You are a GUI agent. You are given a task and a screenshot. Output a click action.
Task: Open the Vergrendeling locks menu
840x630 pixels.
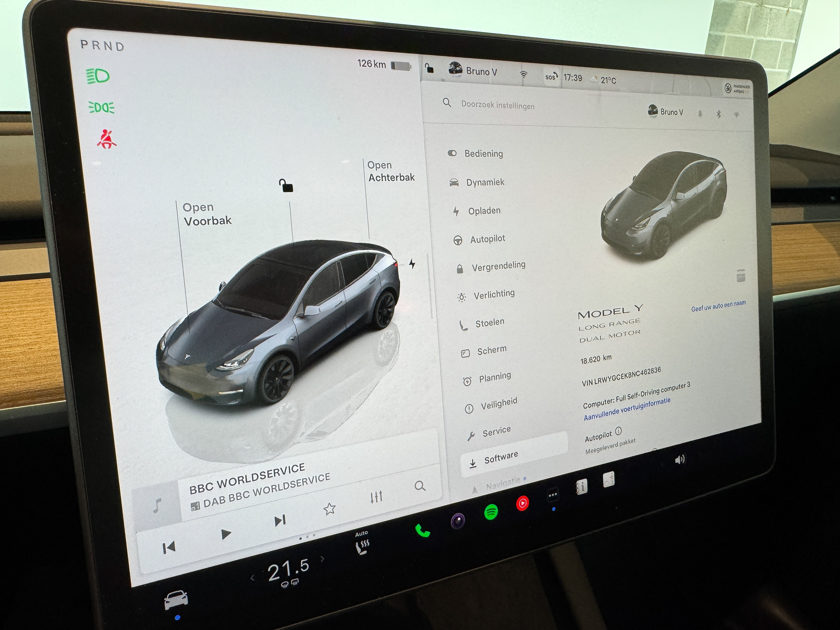[491, 266]
